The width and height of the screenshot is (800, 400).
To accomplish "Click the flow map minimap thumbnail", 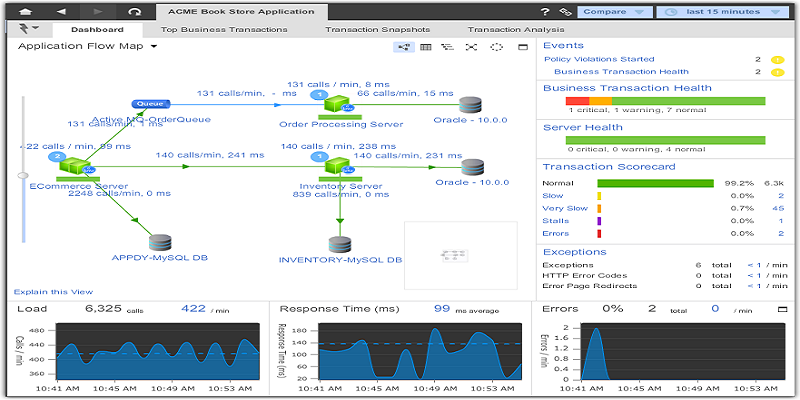I will [461, 255].
